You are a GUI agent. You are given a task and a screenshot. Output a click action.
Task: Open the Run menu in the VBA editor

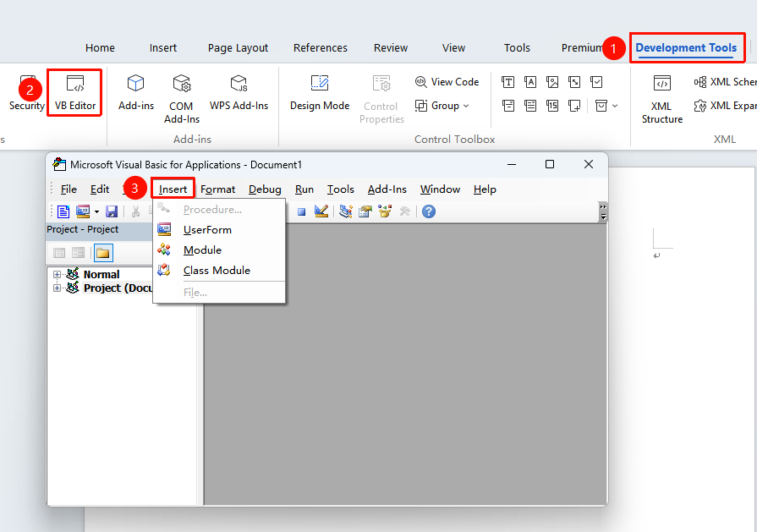coord(304,189)
